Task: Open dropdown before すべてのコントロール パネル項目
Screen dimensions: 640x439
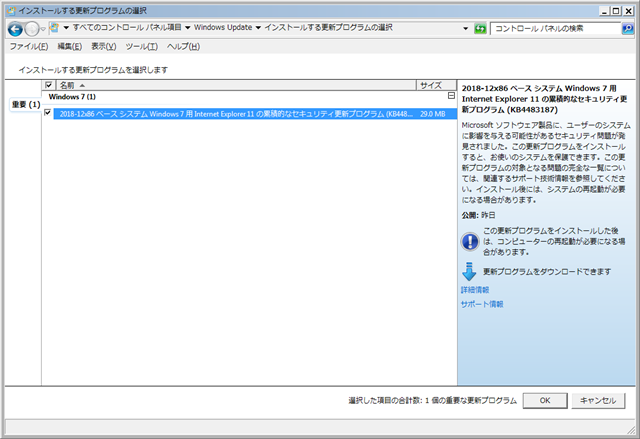Action: pyautogui.click(x=66, y=28)
